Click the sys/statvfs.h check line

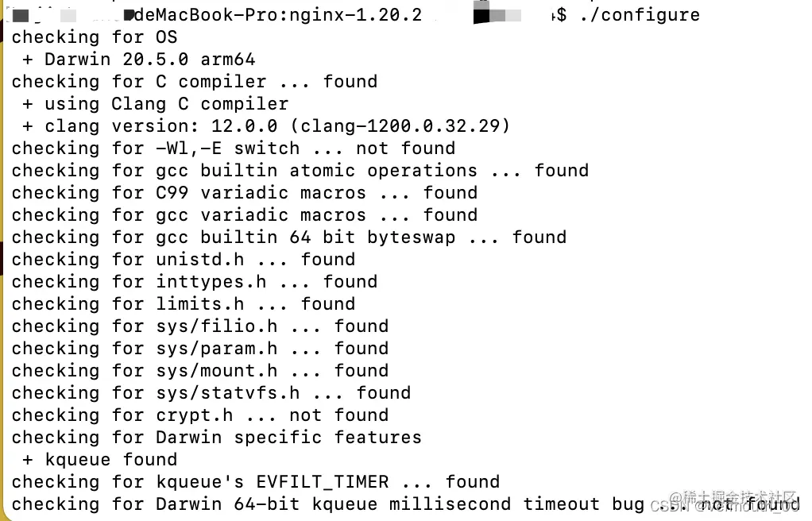click(x=211, y=393)
